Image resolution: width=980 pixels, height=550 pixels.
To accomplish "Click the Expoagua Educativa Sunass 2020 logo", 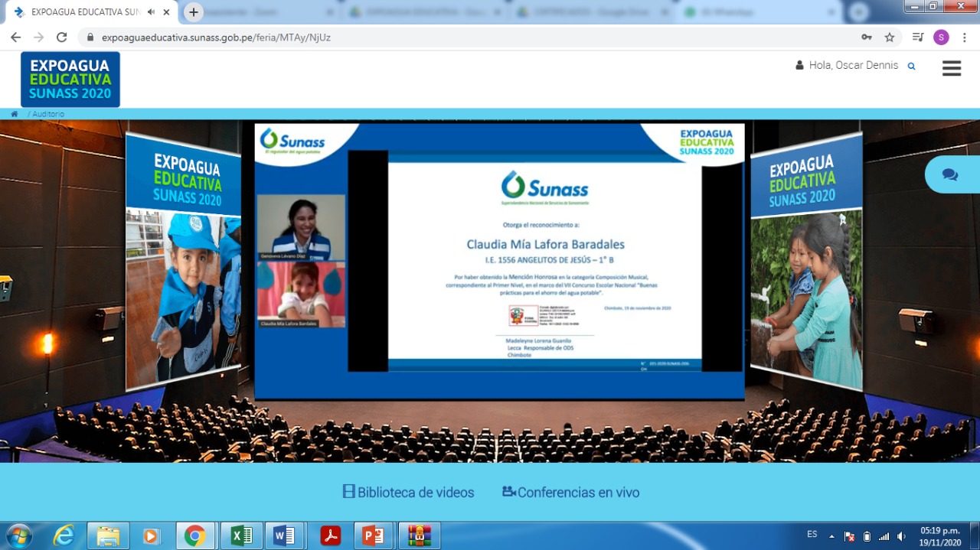I will (x=70, y=79).
